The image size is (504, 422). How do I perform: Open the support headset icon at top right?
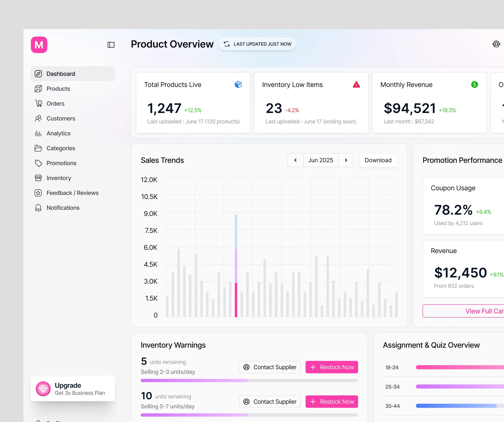click(x=496, y=44)
